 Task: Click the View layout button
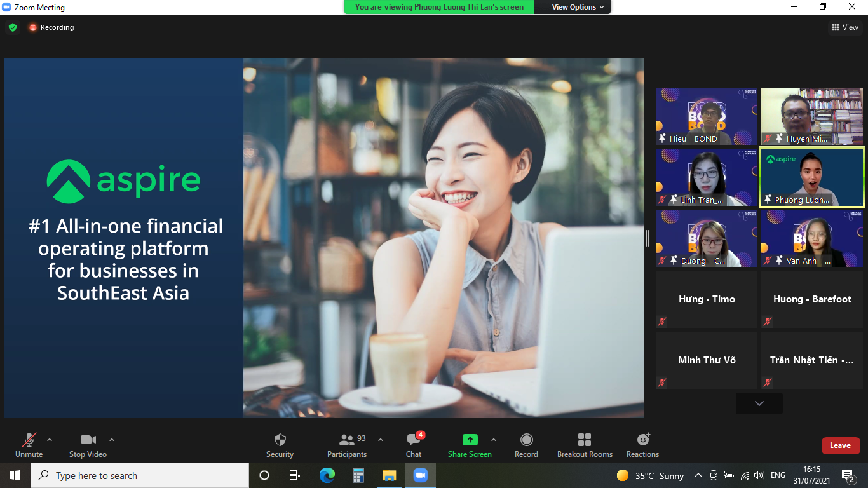845,27
